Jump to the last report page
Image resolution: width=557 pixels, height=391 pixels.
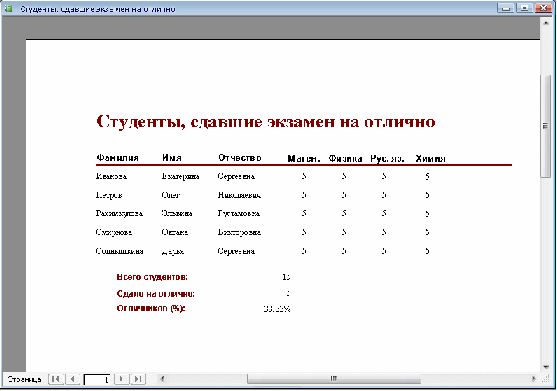coord(138,379)
